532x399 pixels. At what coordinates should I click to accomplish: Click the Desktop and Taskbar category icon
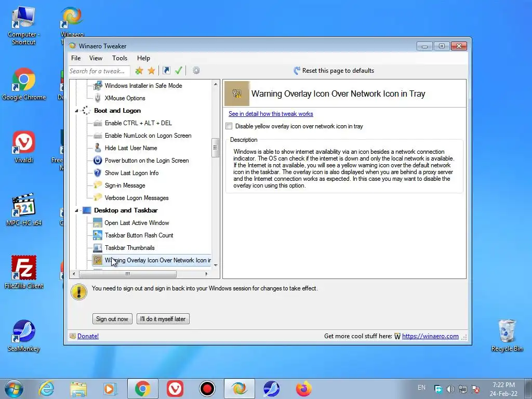[x=87, y=210]
